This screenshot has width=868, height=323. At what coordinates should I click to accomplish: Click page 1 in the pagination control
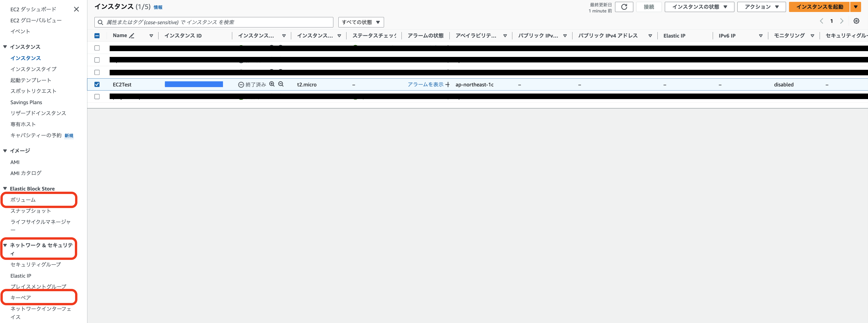click(x=832, y=21)
